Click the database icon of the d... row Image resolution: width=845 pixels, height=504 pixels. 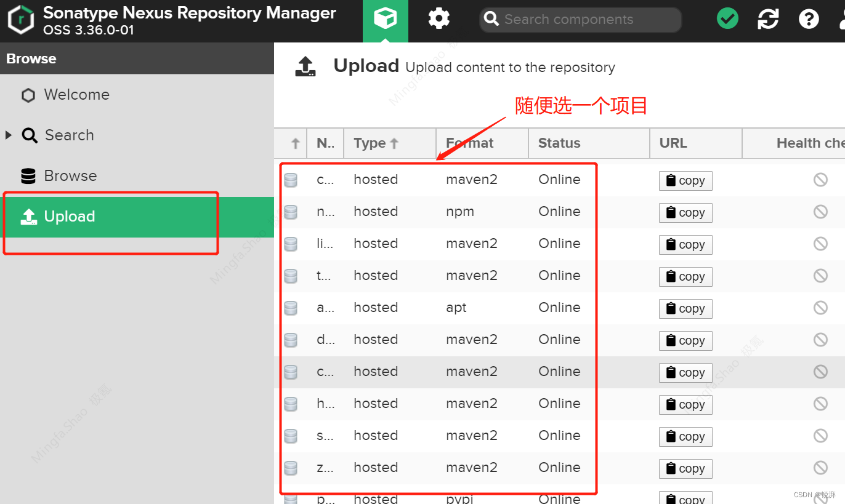(x=291, y=340)
